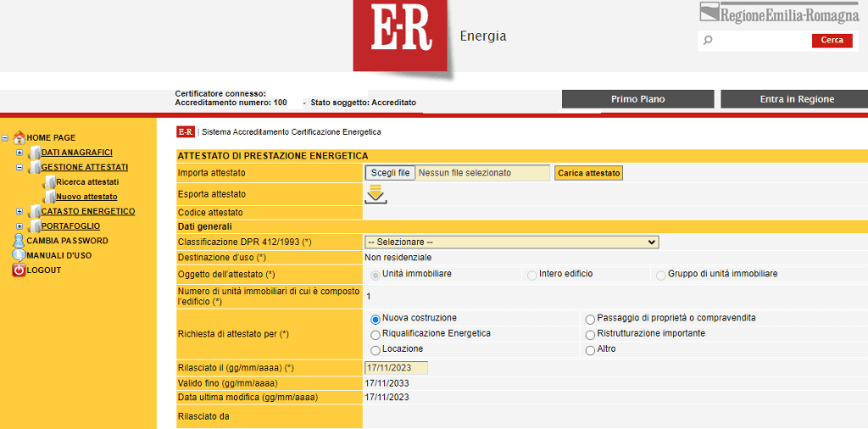Image resolution: width=868 pixels, height=429 pixels.
Task: Click the MANUALI D'USO icon
Action: pos(19,256)
